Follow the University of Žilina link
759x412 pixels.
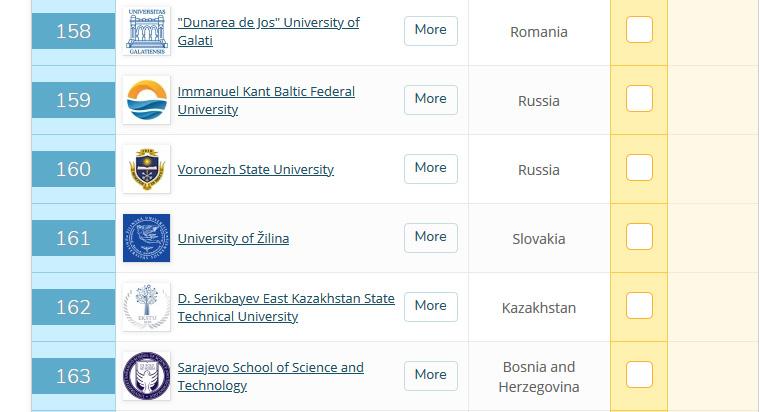click(233, 239)
